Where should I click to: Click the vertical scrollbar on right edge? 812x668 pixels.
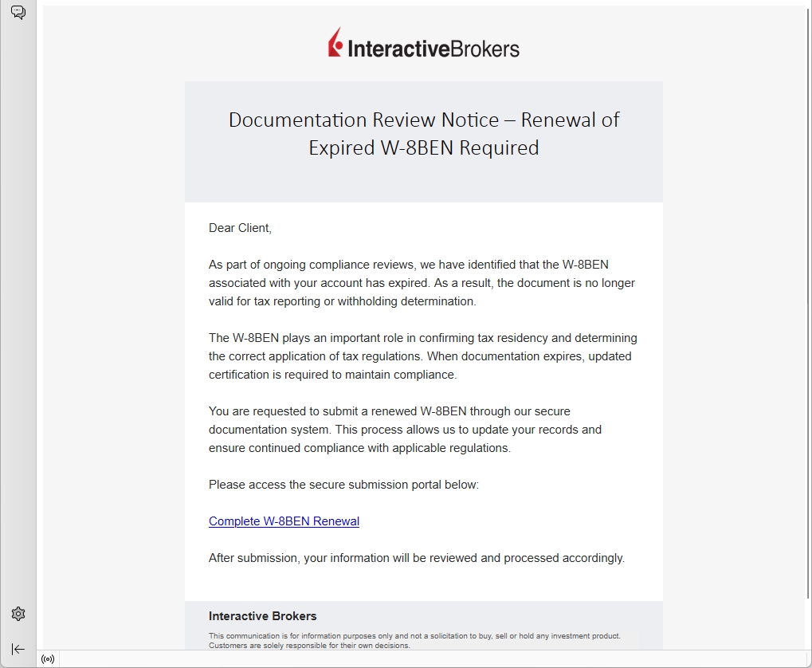[x=808, y=319]
